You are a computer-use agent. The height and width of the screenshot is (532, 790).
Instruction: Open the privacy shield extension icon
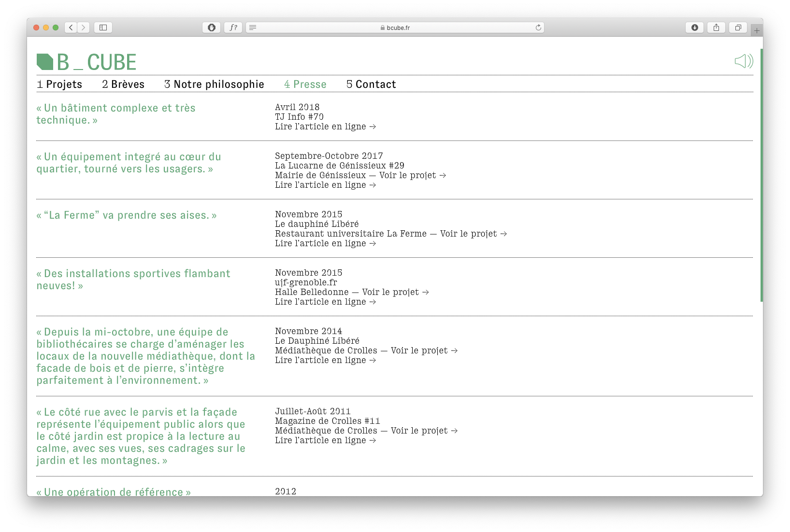[211, 28]
